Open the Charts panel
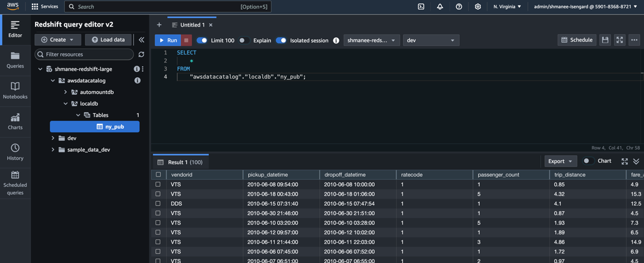This screenshot has height=263, width=644. tap(15, 120)
